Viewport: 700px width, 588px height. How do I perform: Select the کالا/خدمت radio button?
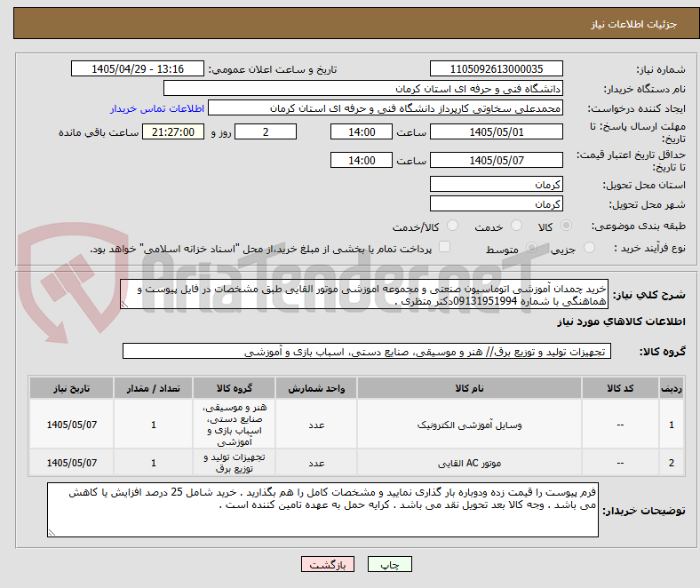453,226
